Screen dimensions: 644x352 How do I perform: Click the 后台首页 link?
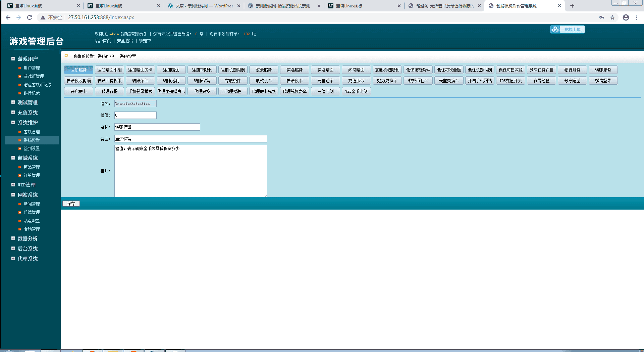pyautogui.click(x=103, y=41)
